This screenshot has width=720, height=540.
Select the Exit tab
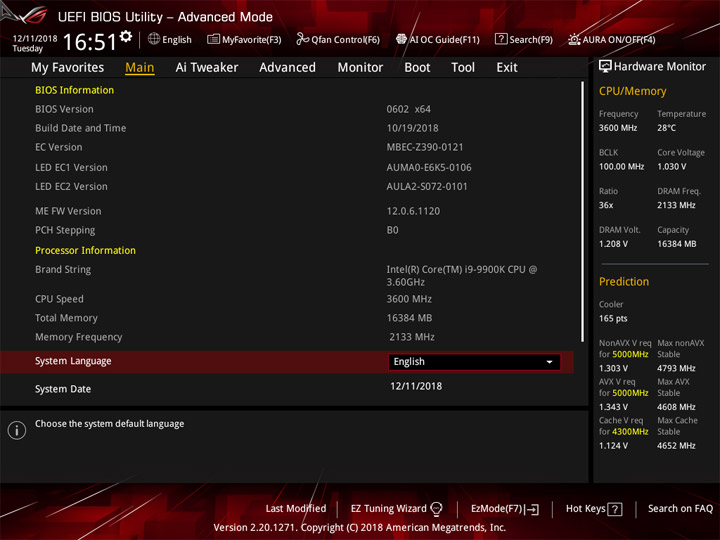pos(507,68)
